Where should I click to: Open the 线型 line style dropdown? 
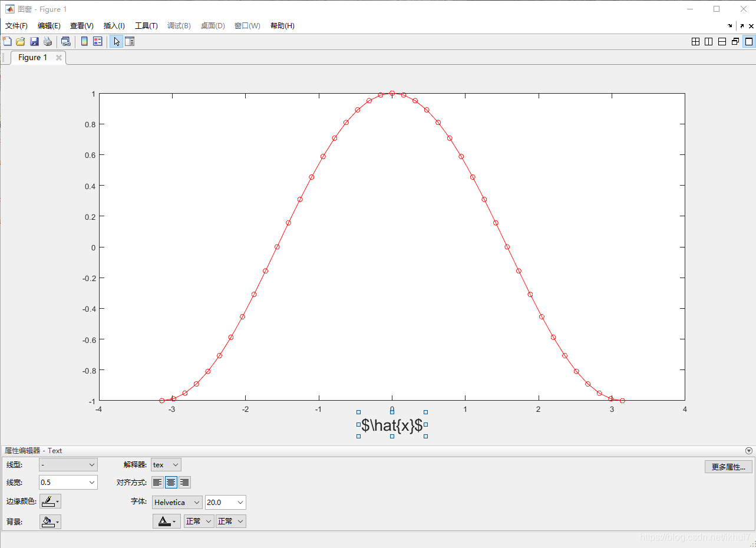tap(68, 465)
